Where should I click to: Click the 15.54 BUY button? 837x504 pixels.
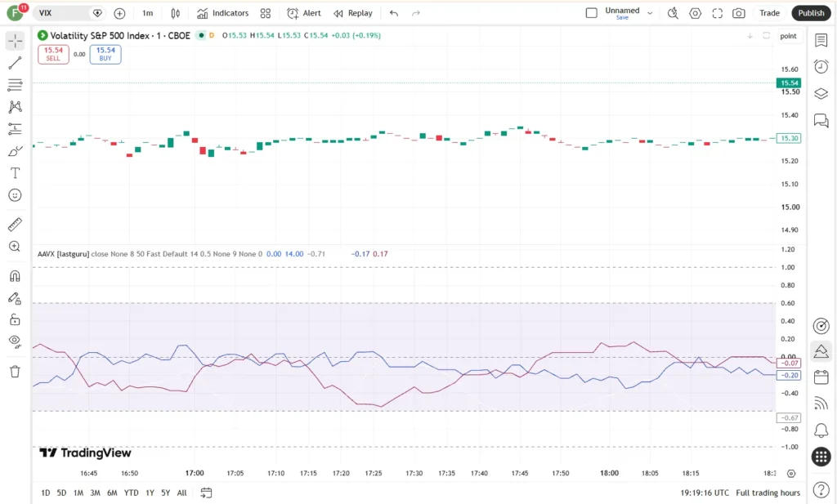[105, 54]
